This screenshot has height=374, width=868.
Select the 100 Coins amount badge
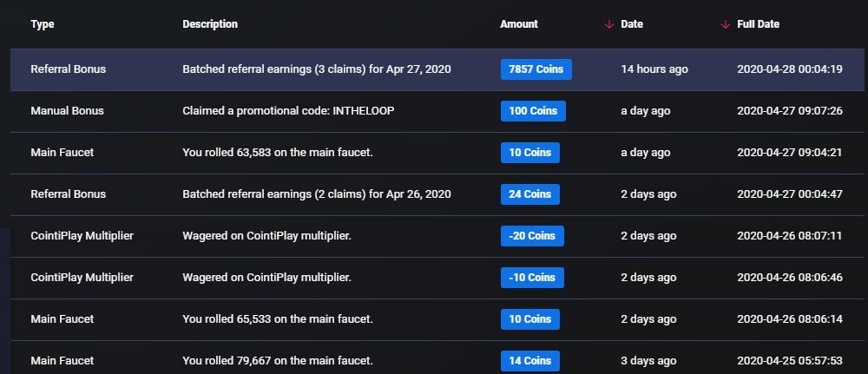point(533,111)
